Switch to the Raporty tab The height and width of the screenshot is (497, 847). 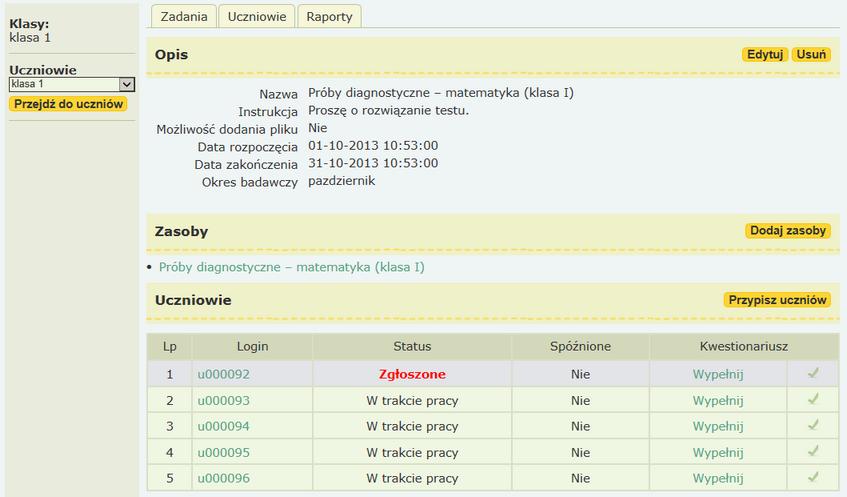pos(329,17)
